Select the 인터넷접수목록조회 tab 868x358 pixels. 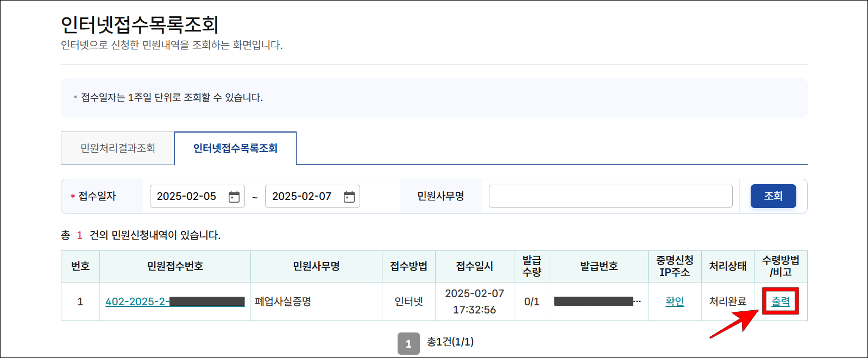pyautogui.click(x=235, y=147)
